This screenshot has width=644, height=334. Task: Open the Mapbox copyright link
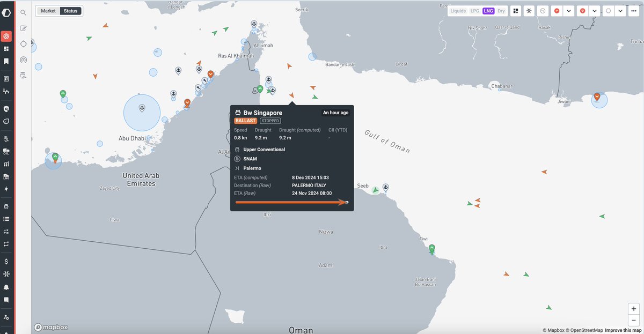553,330
